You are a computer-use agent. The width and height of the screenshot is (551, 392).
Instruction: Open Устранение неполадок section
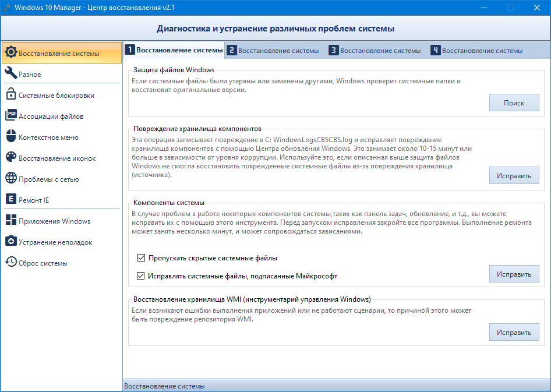tap(62, 242)
